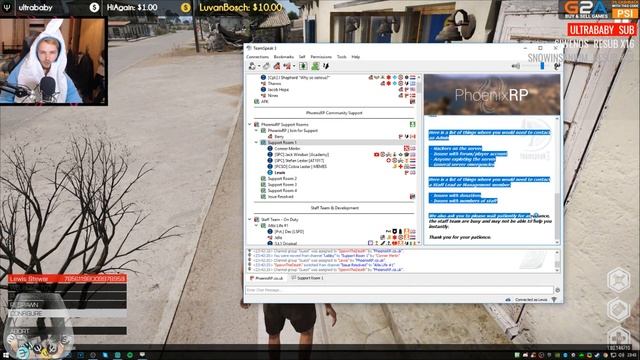Click the Enter Chat Message input field
Image resolution: width=640 pixels, height=360 pixels.
399,290
